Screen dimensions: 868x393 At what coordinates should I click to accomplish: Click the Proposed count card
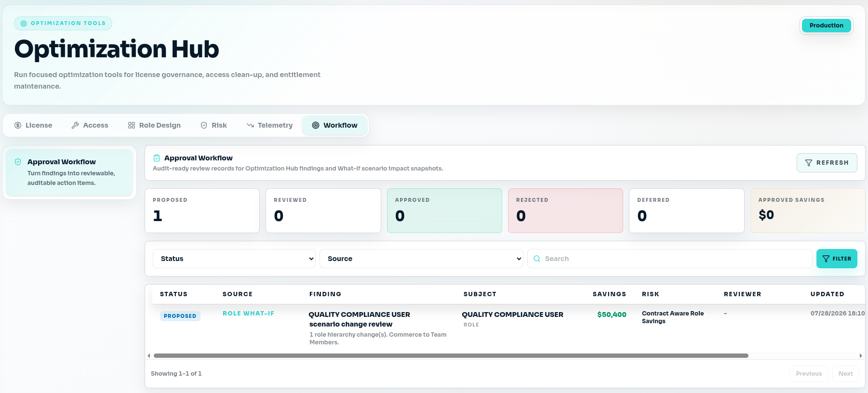click(x=202, y=210)
